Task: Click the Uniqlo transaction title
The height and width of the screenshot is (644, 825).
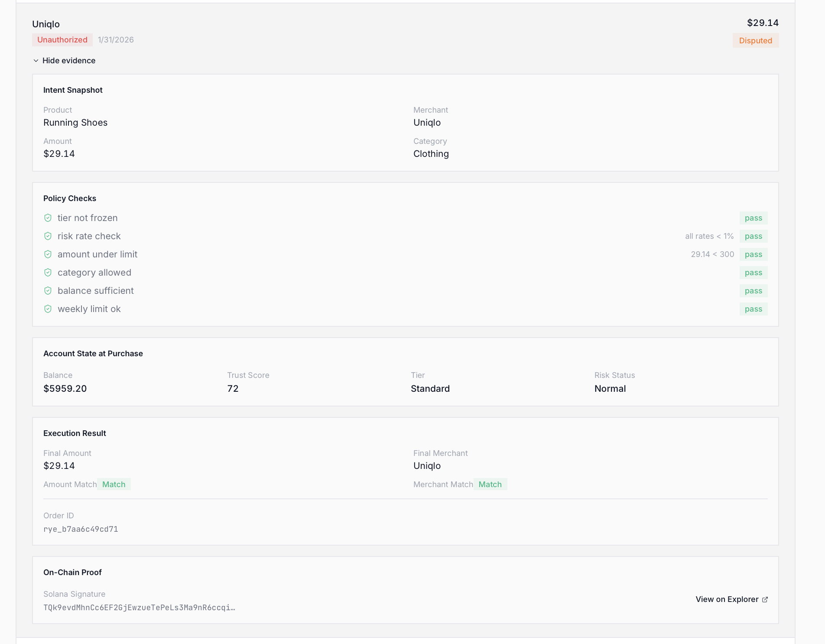Action: (46, 24)
